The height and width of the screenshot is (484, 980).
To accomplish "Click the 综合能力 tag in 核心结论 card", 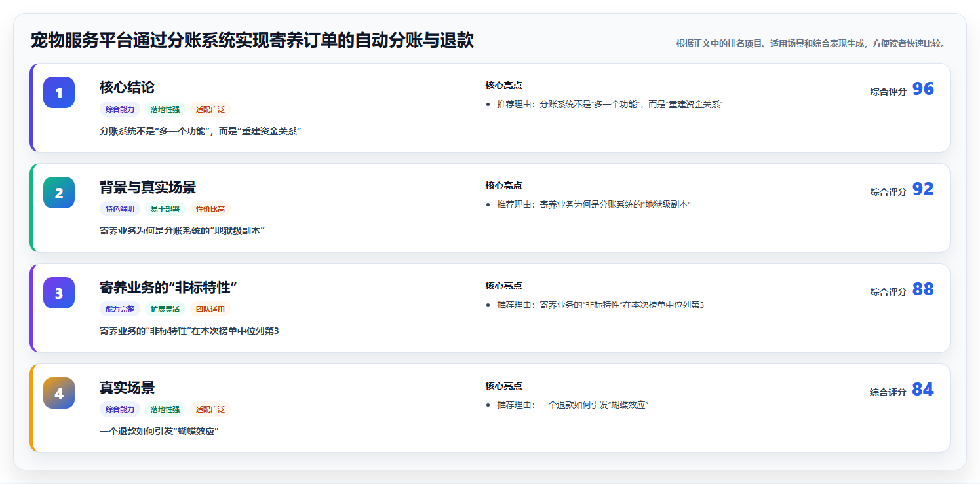I will [120, 109].
